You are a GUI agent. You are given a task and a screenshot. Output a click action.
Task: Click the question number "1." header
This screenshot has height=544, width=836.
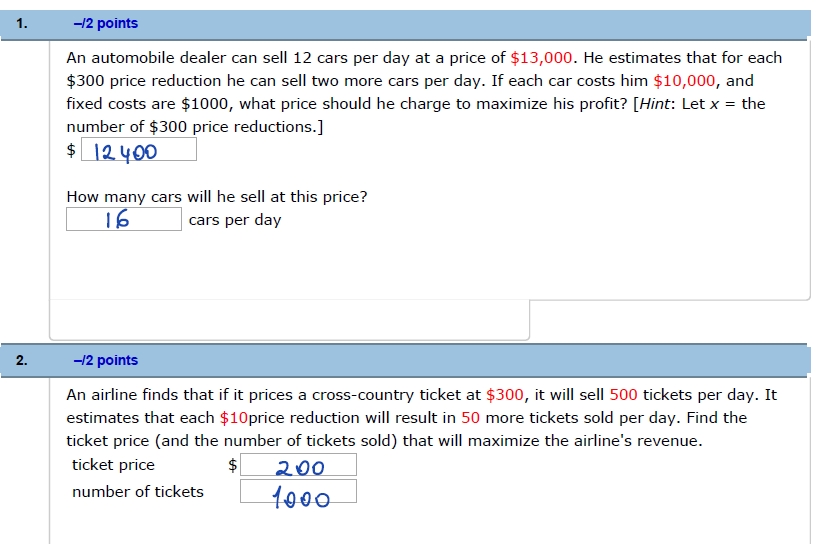(23, 23)
